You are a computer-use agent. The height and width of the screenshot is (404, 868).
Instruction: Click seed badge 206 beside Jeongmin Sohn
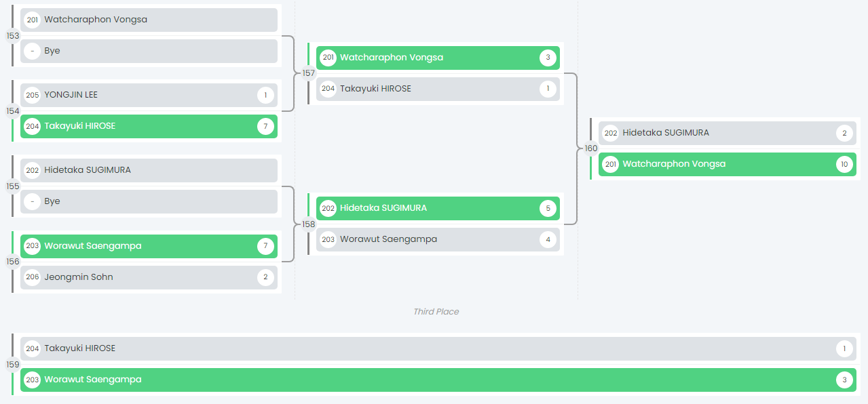33,277
